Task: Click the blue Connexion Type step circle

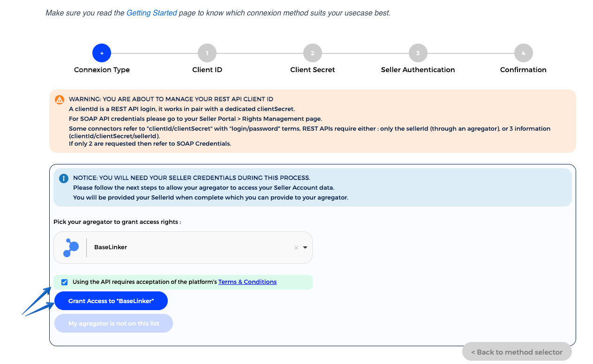Action: (x=102, y=53)
